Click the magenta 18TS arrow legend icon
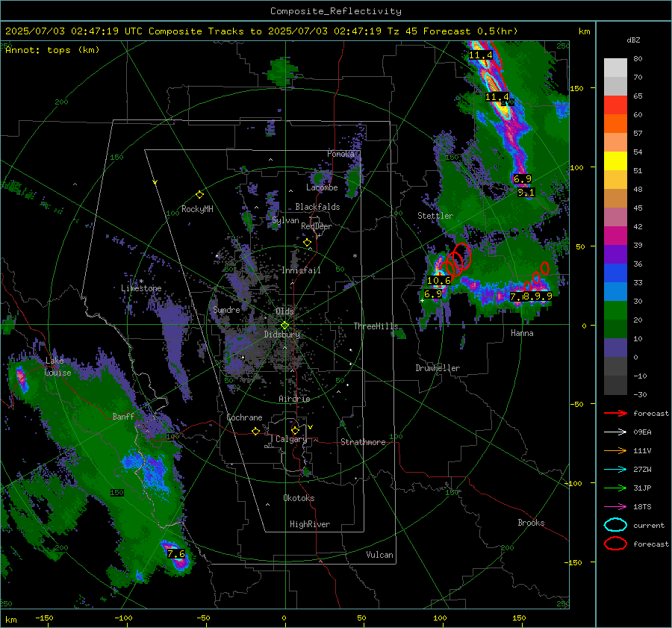 point(615,507)
